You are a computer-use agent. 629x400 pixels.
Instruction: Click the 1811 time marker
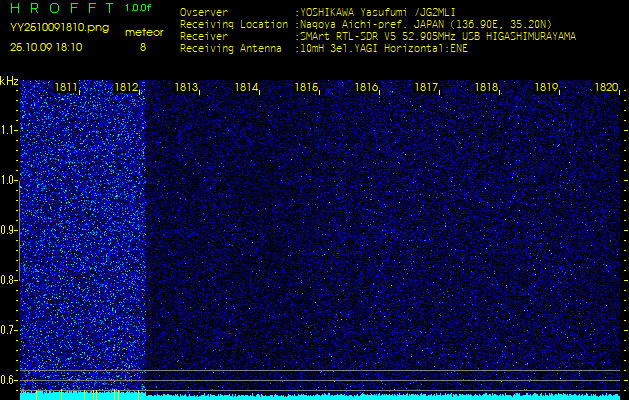pos(66,87)
